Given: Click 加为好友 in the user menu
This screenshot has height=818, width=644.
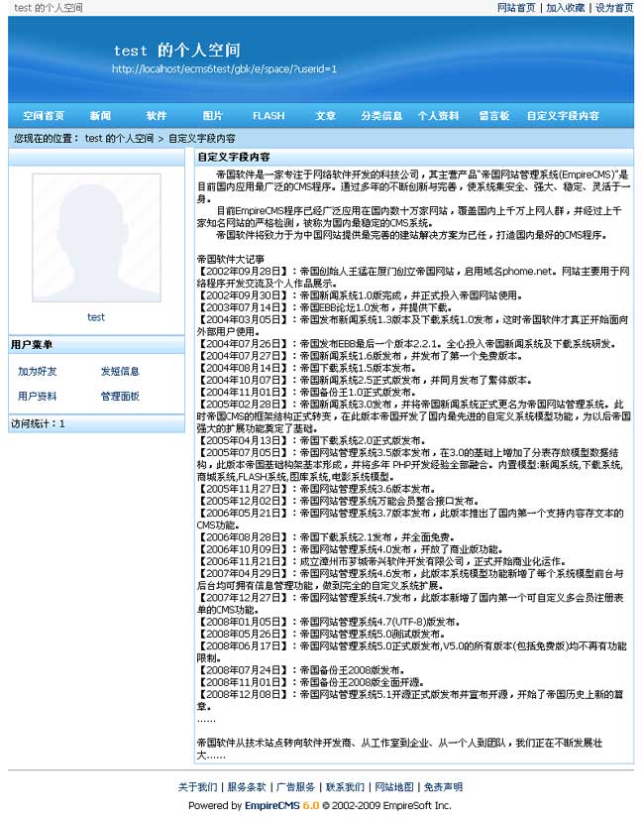Looking at the screenshot, I should pyautogui.click(x=38, y=372).
